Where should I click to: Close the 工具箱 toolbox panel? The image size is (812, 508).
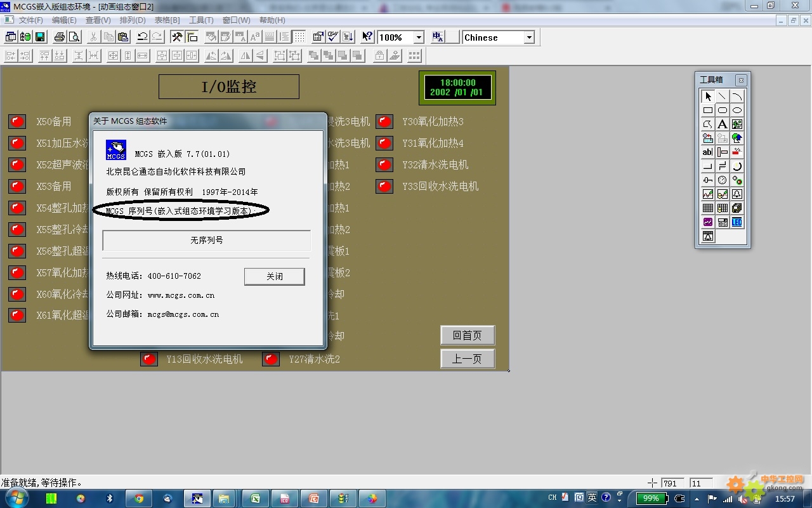[741, 80]
